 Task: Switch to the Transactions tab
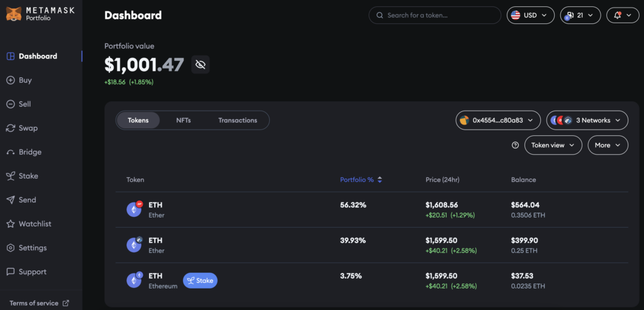tap(237, 120)
